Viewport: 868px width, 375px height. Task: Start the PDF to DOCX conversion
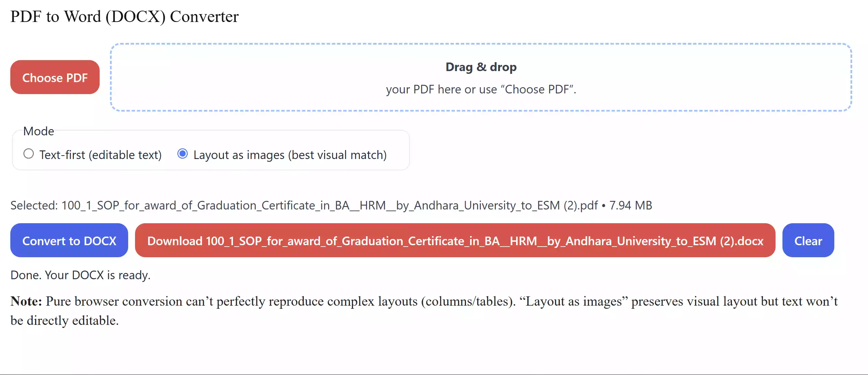click(x=69, y=240)
